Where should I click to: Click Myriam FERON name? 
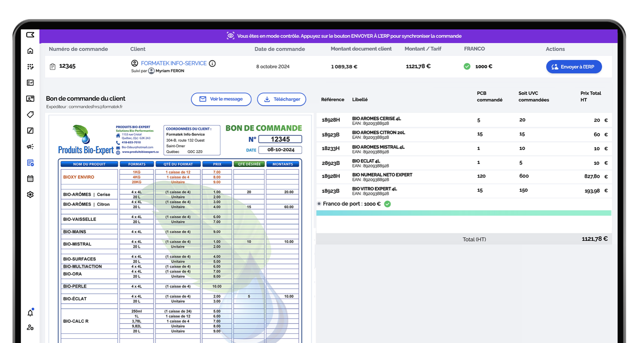pos(170,71)
